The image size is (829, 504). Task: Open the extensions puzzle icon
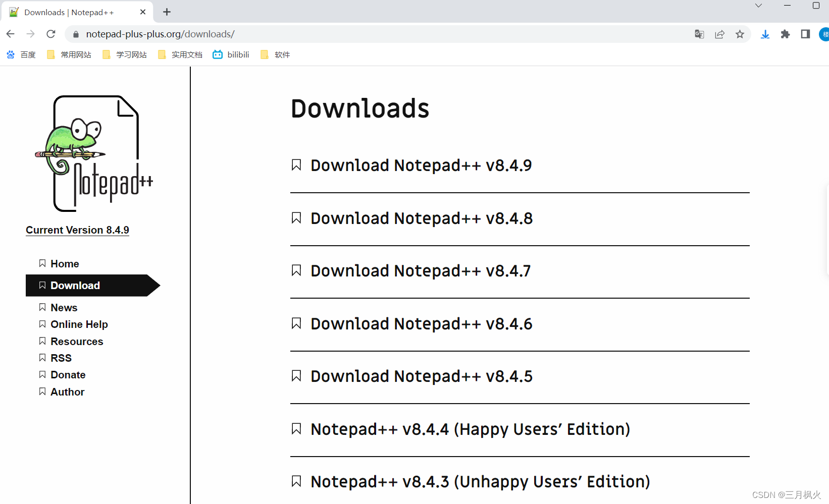pos(785,34)
